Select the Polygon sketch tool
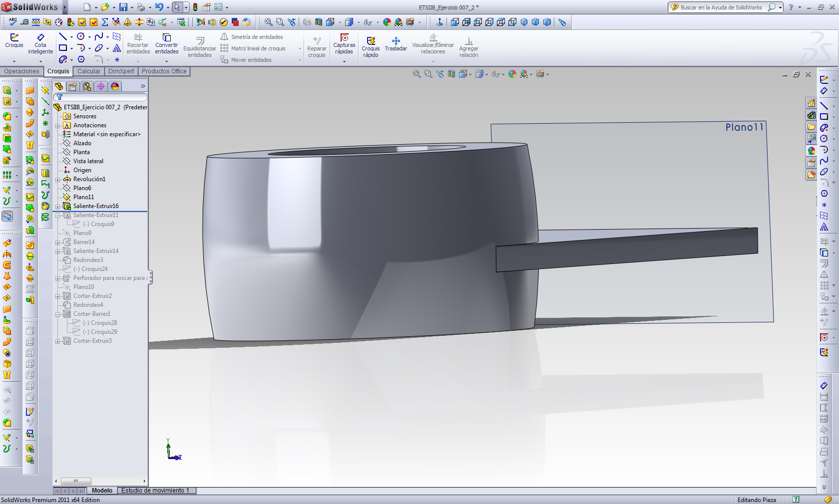This screenshot has width=839, height=504. point(81,59)
